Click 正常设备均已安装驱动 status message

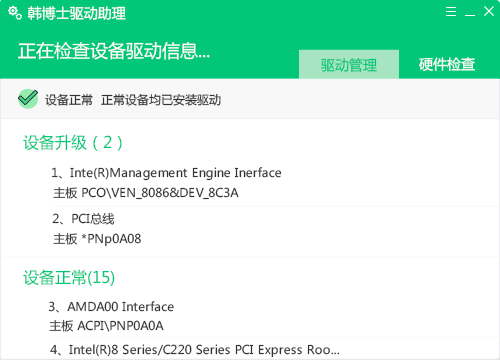[161, 100]
